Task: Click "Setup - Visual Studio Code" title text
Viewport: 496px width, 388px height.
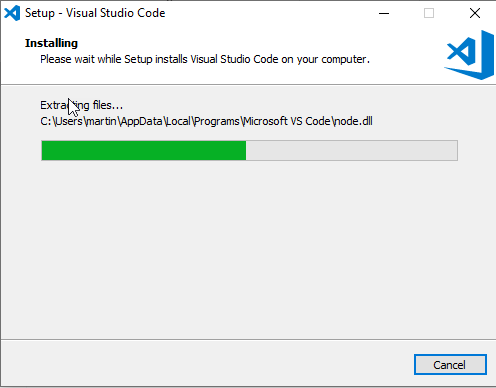Action: [95, 13]
